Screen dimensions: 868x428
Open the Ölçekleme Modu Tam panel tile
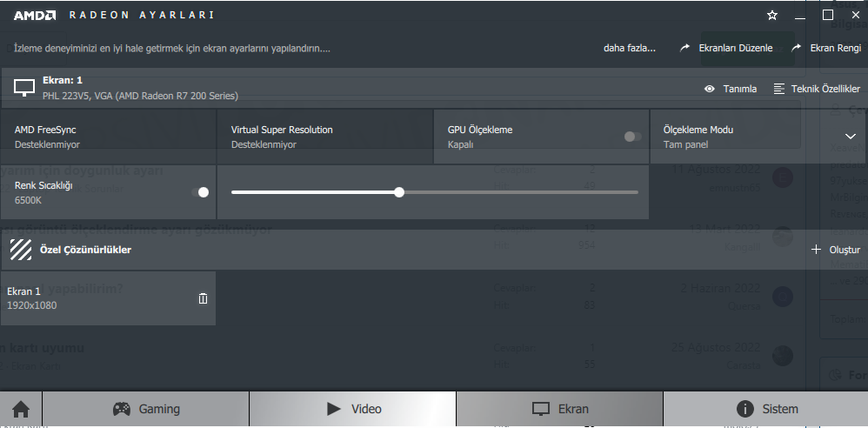[759, 137]
